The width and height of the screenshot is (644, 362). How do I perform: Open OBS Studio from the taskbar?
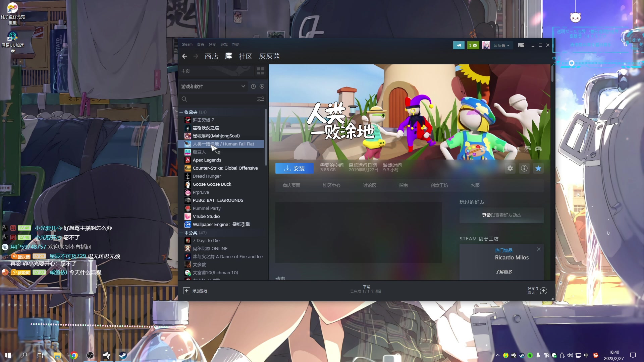click(x=90, y=355)
